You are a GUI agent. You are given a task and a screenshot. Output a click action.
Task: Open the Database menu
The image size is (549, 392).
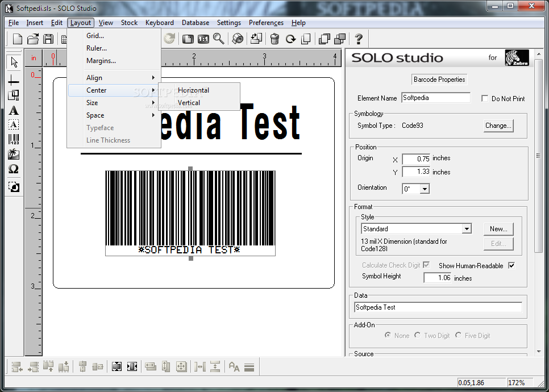coord(196,23)
